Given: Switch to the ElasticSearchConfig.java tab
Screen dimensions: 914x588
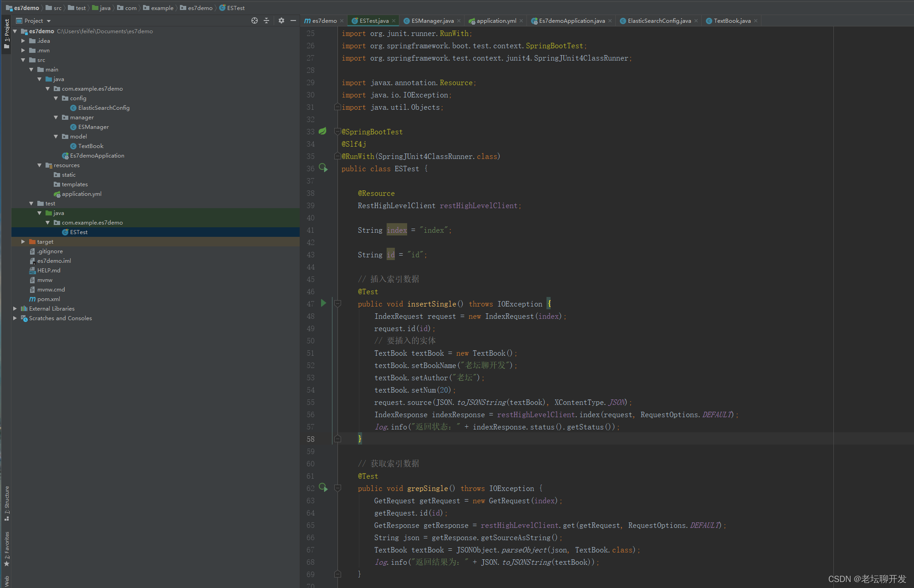Looking at the screenshot, I should [659, 21].
